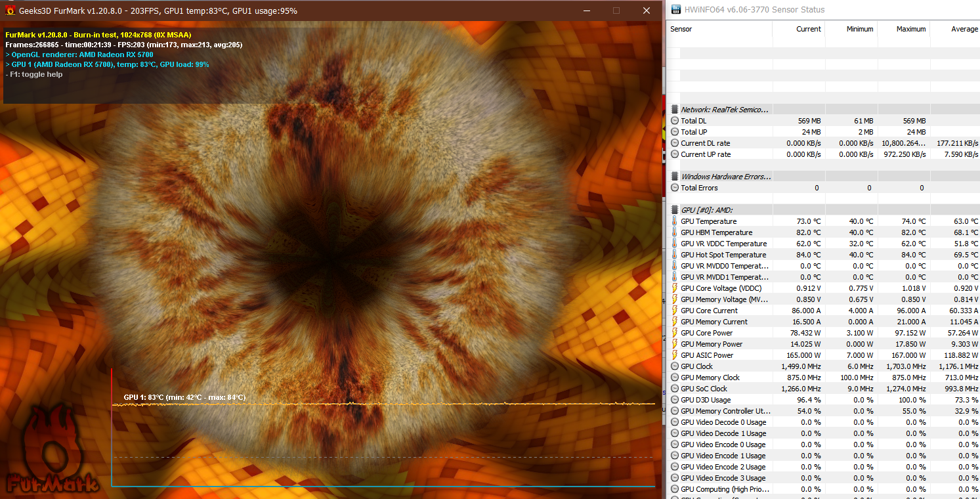
Task: Click the 'Frames:266865' statistics line in FurMark
Action: coord(124,45)
